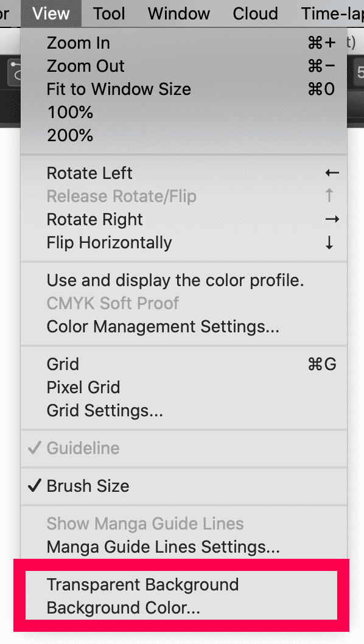This screenshot has width=364, height=644.
Task: Rotate the canvas left
Action: 89,173
